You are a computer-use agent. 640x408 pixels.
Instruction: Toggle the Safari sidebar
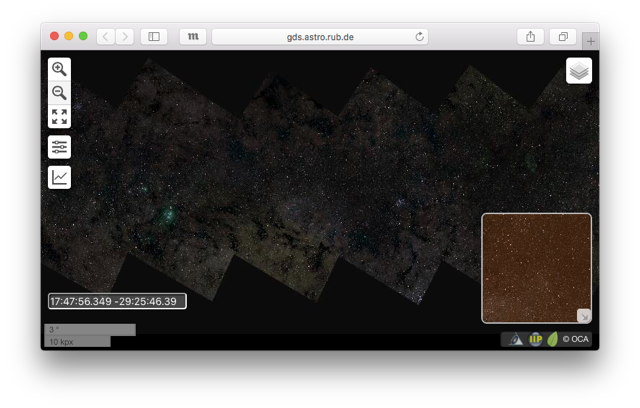(x=154, y=36)
